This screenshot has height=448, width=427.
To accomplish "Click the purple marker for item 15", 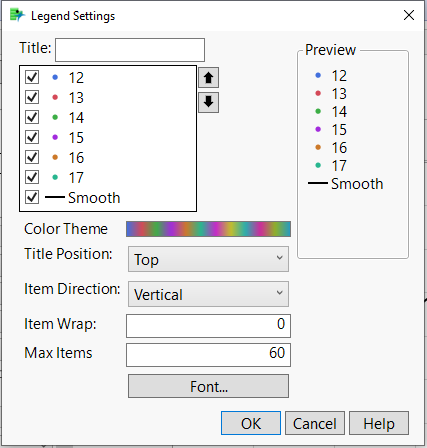I will tap(55, 137).
